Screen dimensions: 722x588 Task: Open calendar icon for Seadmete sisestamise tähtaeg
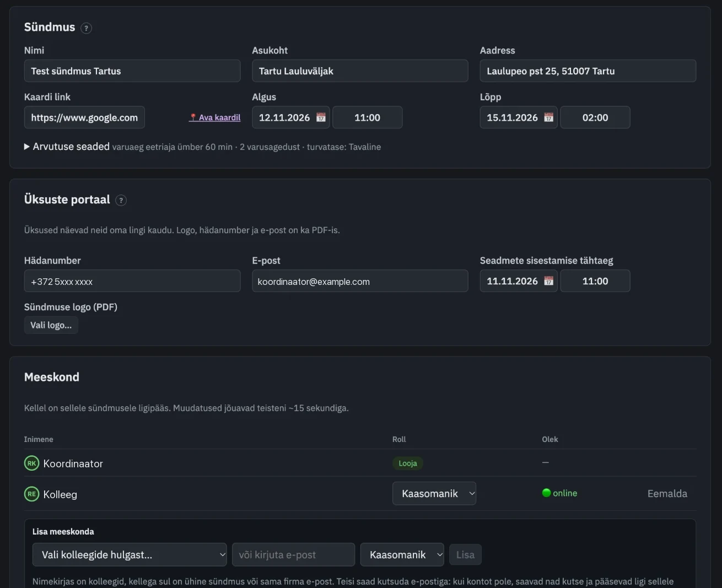548,281
